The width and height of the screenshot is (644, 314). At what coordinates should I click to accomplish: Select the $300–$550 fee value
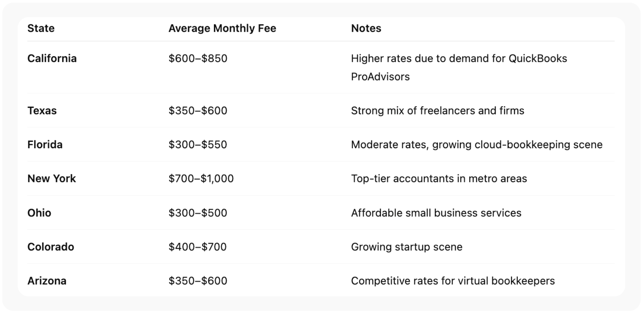click(x=198, y=145)
